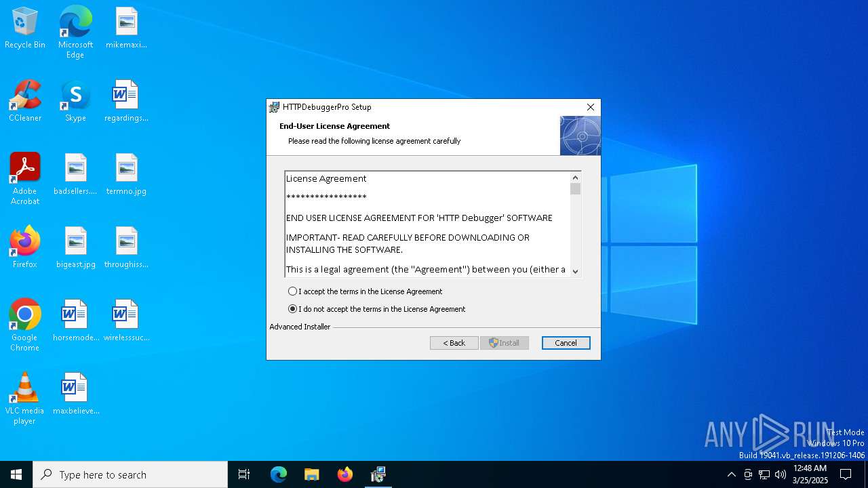Open the CCleaner desktop shortcut
Image resolution: width=868 pixels, height=488 pixels.
[x=25, y=102]
